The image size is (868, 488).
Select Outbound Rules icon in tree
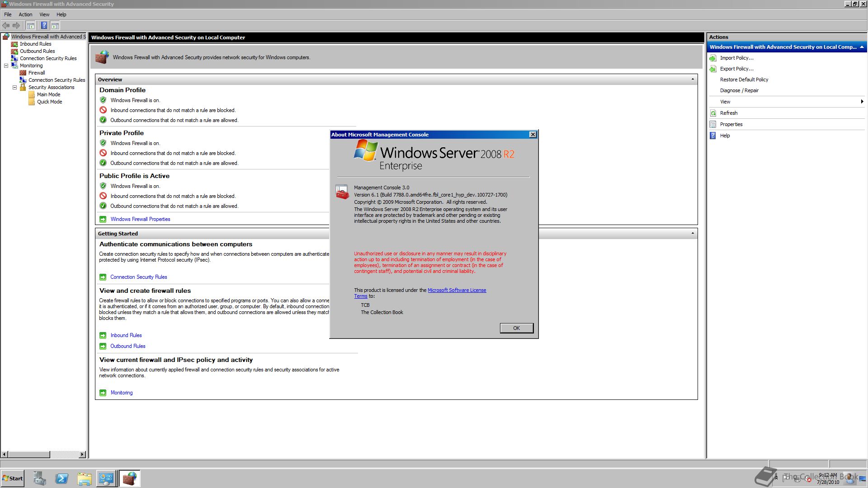(x=14, y=51)
